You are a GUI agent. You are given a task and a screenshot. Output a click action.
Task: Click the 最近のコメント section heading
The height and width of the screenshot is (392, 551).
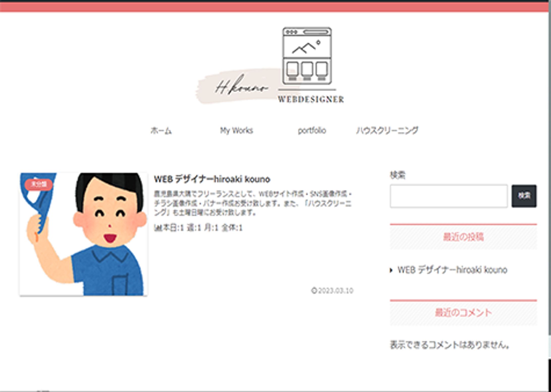pos(463,313)
